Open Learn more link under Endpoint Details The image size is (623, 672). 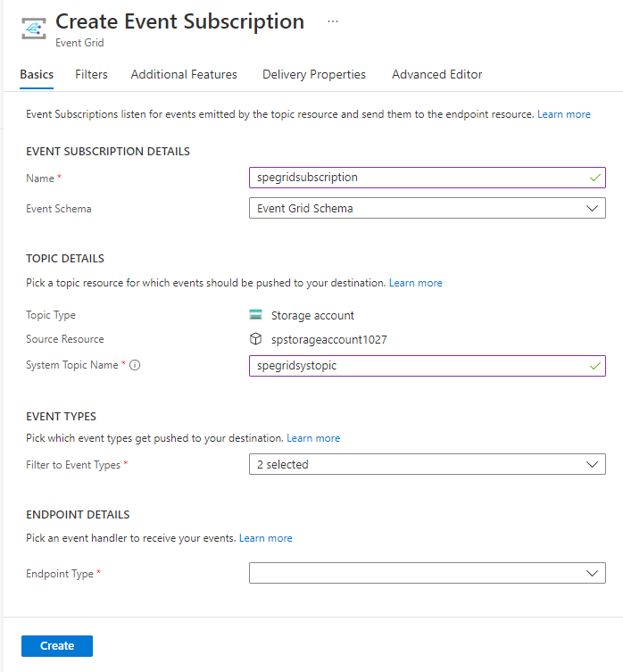(x=266, y=538)
